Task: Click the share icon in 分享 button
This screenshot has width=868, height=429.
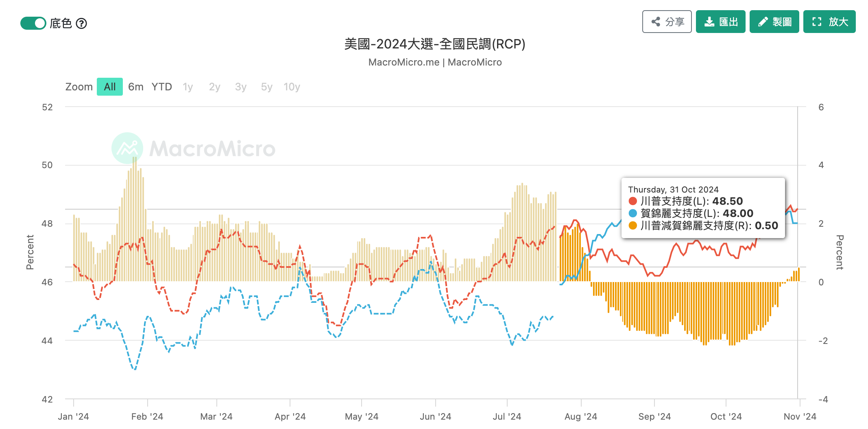Action: (x=656, y=22)
